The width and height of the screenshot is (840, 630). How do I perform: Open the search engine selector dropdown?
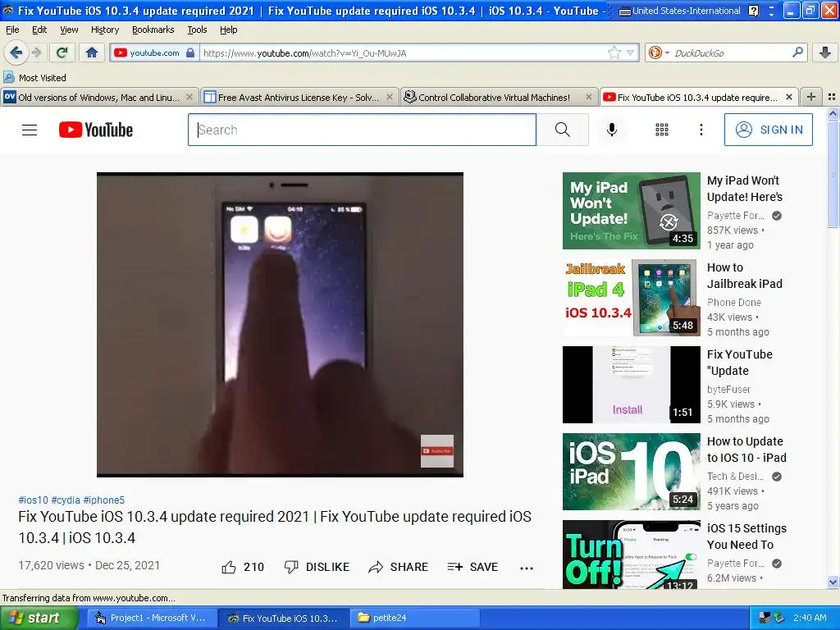[x=658, y=52]
